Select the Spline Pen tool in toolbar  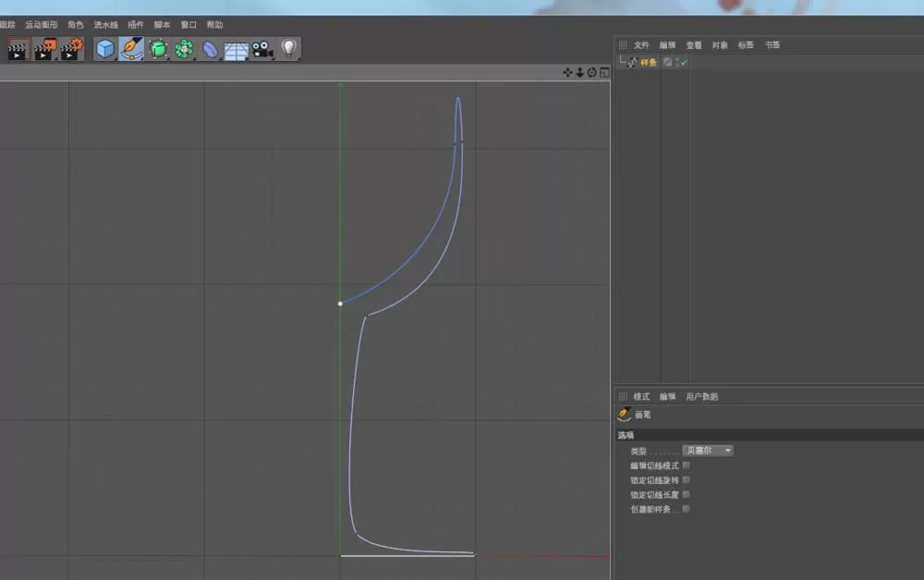131,49
